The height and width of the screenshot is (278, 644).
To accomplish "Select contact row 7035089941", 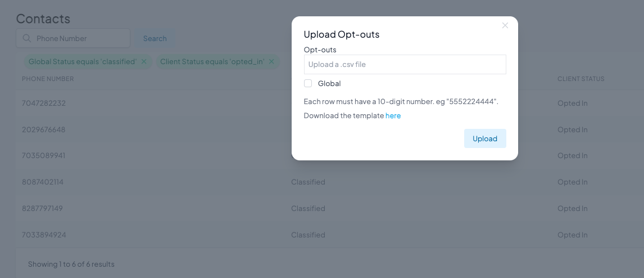I will coord(44,155).
